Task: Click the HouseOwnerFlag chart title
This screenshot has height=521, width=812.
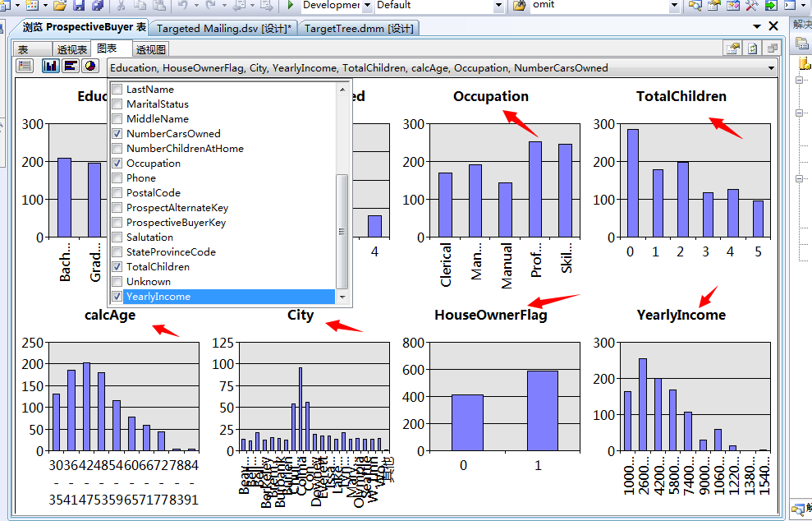Action: [x=490, y=316]
